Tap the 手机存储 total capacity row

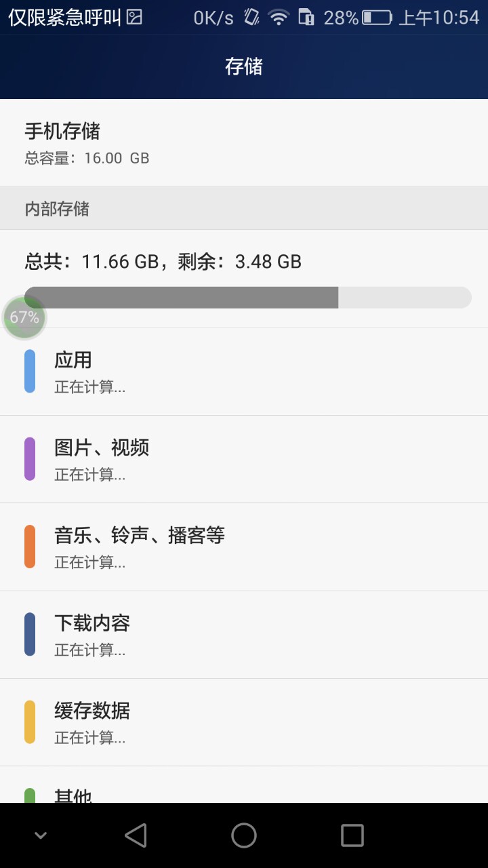[244, 143]
